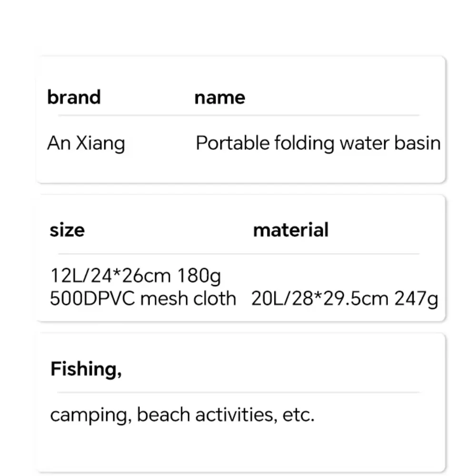
Task: Click the divider line below "brand"
Action: pos(238,115)
